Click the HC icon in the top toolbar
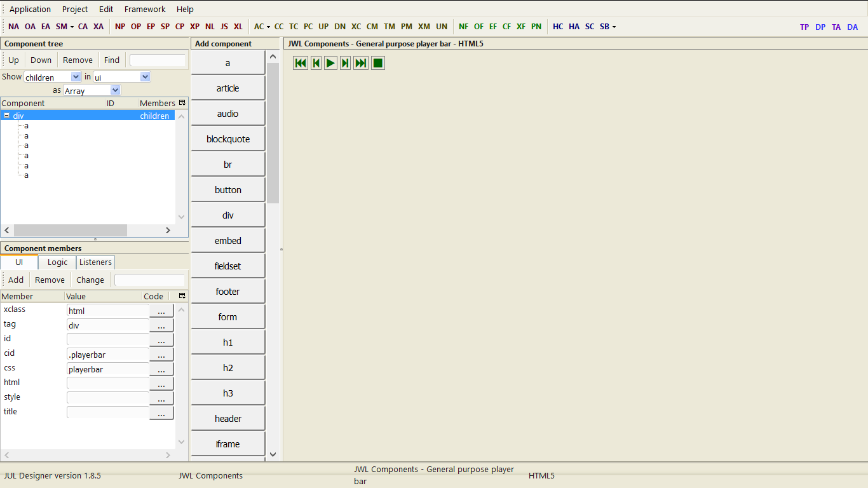The height and width of the screenshot is (488, 868). 557,27
